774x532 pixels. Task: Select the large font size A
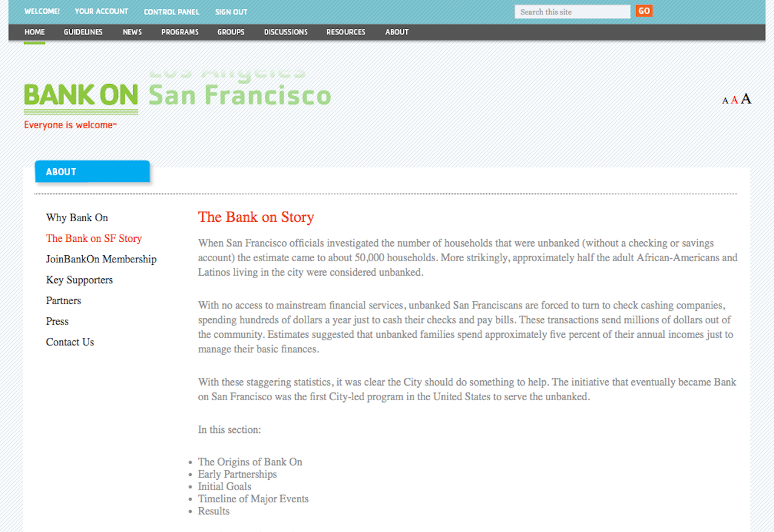746,99
